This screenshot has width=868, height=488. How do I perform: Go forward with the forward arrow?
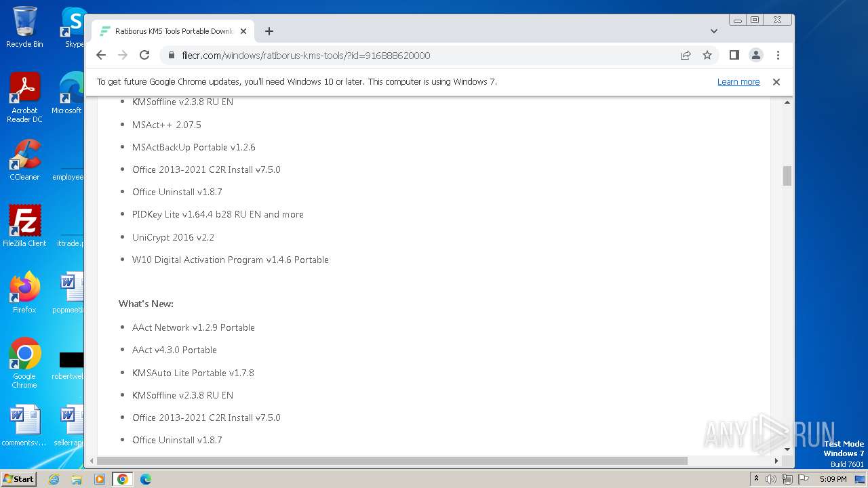tap(123, 55)
